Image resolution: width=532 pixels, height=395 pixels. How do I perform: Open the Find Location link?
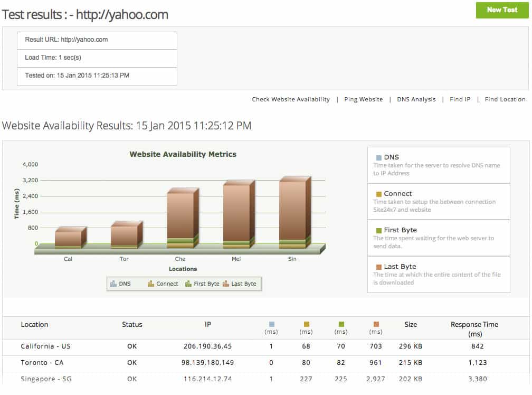505,99
